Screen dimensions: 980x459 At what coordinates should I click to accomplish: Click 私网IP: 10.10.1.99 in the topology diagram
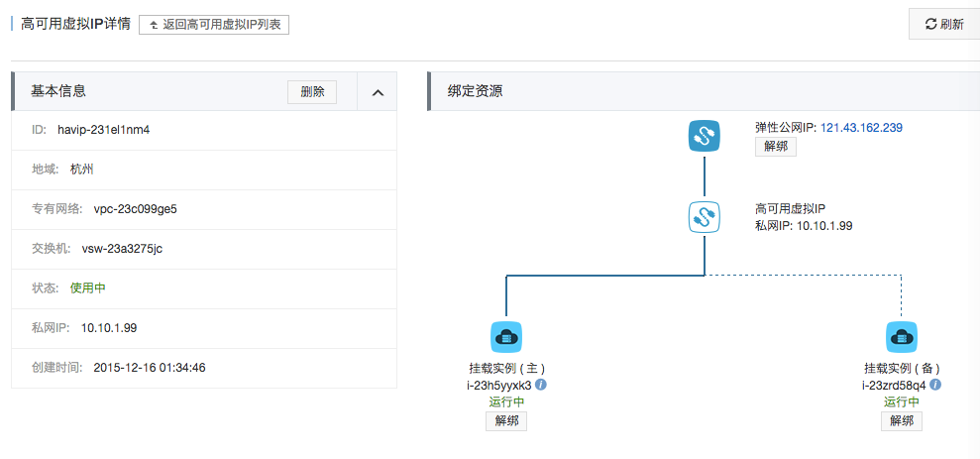pyautogui.click(x=804, y=226)
